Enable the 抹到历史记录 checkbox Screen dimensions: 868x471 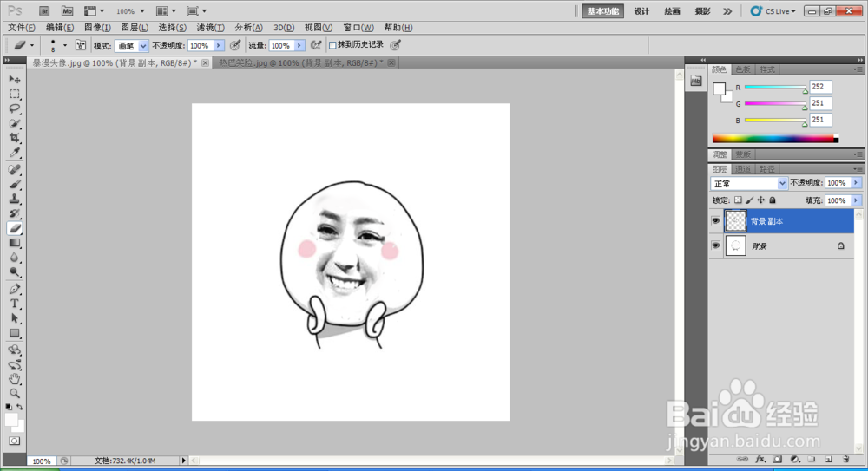pos(332,45)
